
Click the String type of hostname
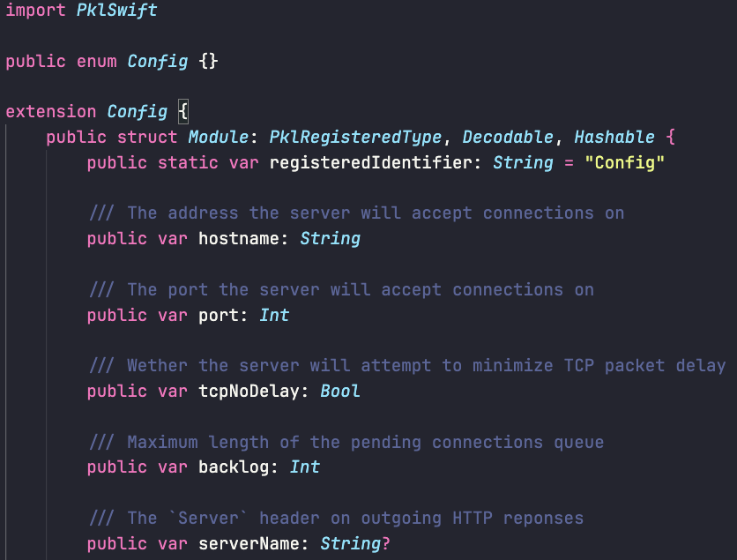coord(331,239)
